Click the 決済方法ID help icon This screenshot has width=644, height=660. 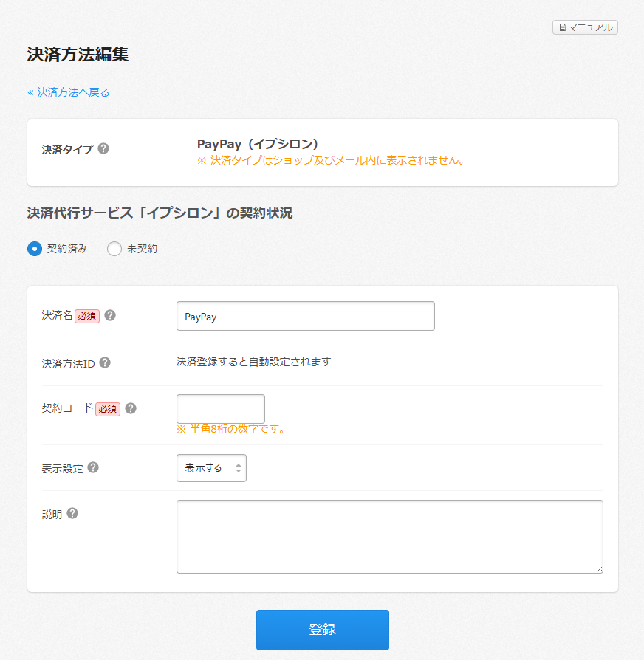(x=105, y=362)
